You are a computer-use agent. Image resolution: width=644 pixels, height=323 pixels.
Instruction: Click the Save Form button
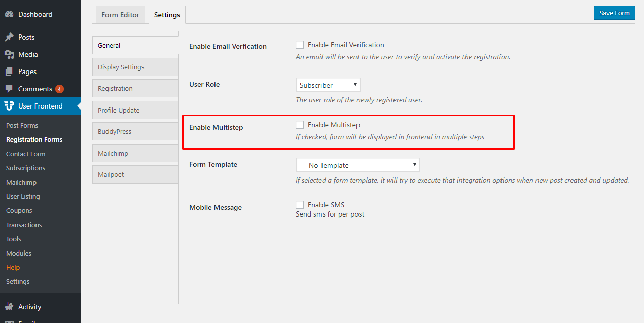click(x=614, y=13)
